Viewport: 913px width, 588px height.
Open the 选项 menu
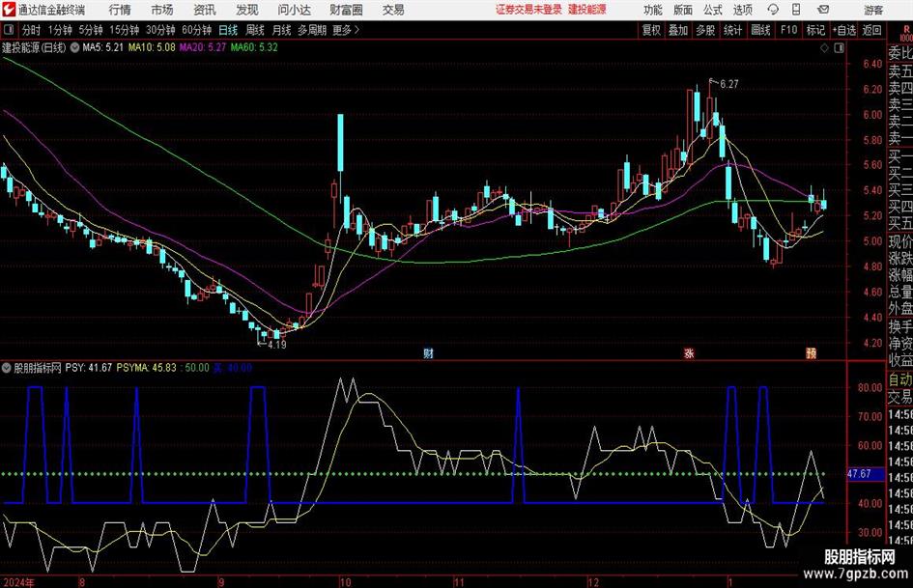(x=742, y=10)
